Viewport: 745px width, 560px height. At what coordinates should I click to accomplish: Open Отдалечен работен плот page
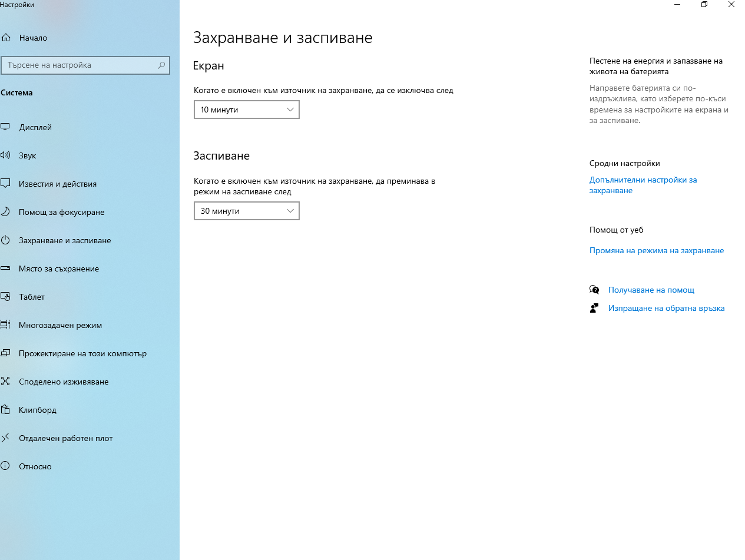tap(65, 438)
